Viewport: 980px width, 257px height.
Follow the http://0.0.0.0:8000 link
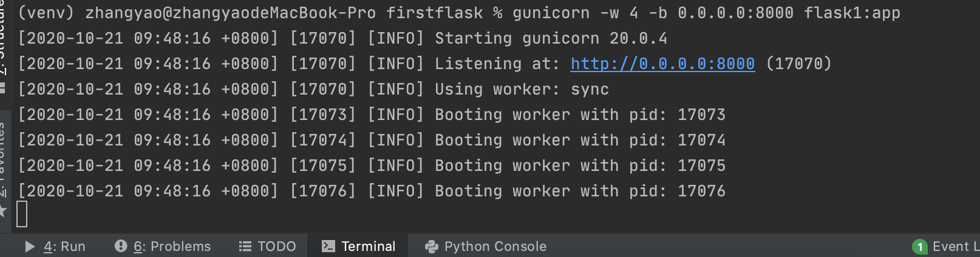pyautogui.click(x=662, y=64)
